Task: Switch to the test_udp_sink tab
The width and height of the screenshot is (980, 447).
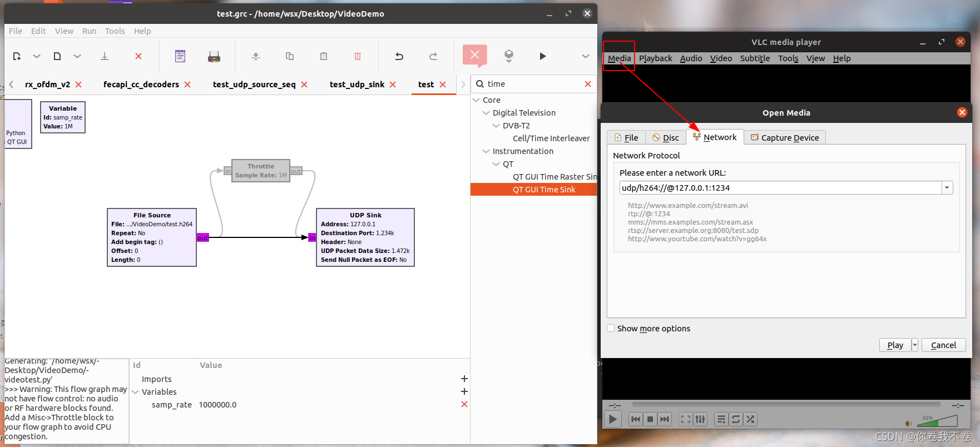Action: click(357, 85)
